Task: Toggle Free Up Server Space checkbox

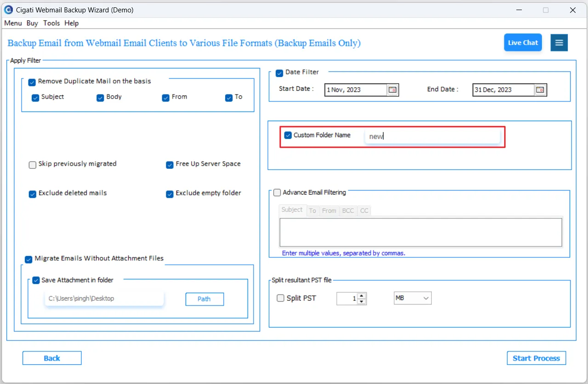Action: pos(170,165)
